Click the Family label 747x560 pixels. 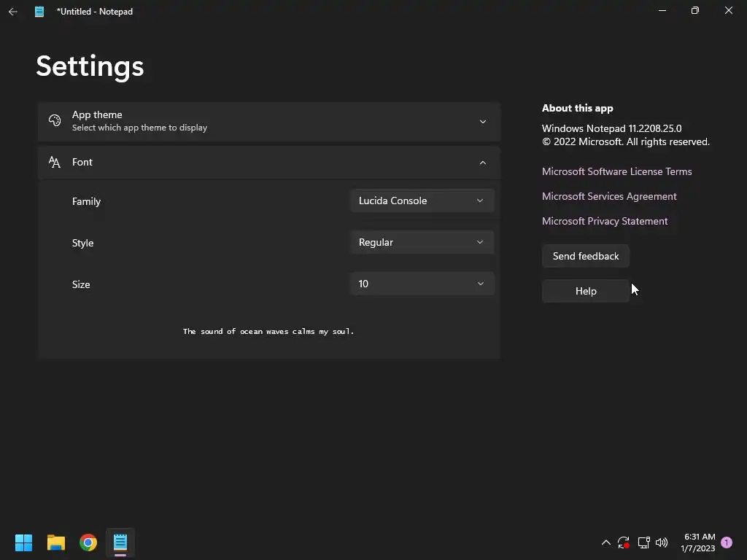point(86,201)
